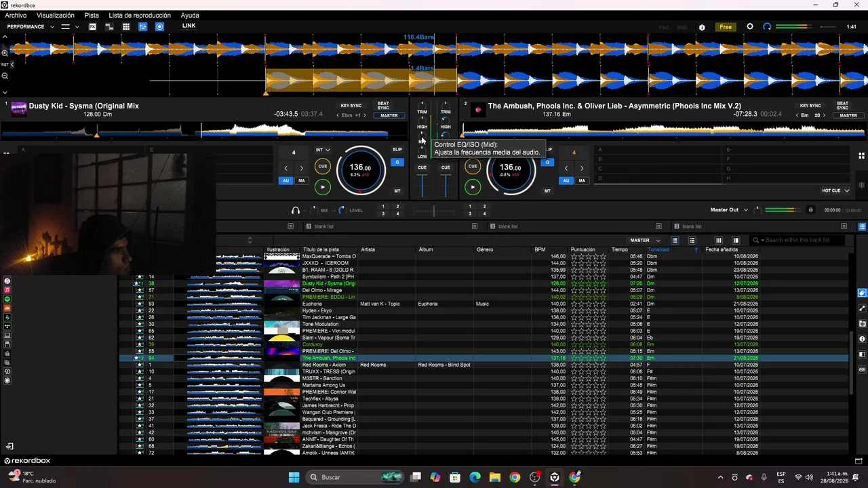Open the Lista de reproducción menu
868x488 pixels.
(x=140, y=15)
